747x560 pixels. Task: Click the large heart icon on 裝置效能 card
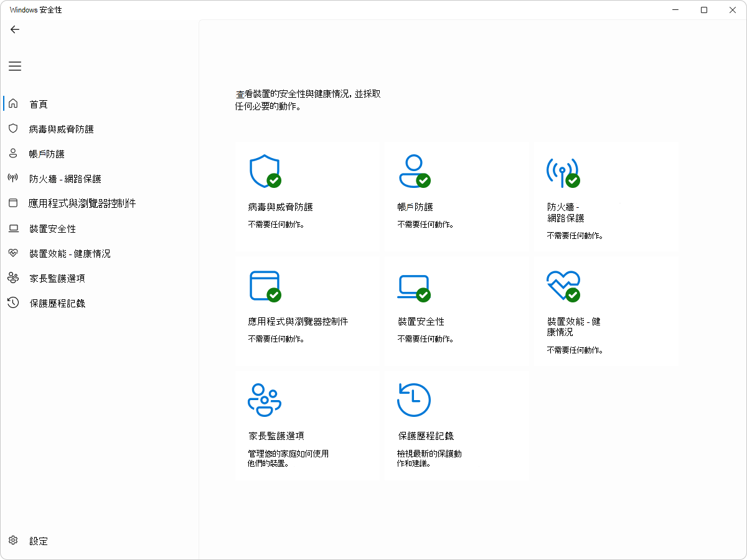coord(563,286)
